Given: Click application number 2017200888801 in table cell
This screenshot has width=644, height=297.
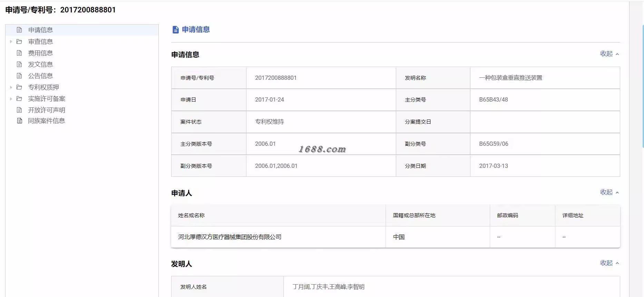Looking at the screenshot, I should click(276, 78).
